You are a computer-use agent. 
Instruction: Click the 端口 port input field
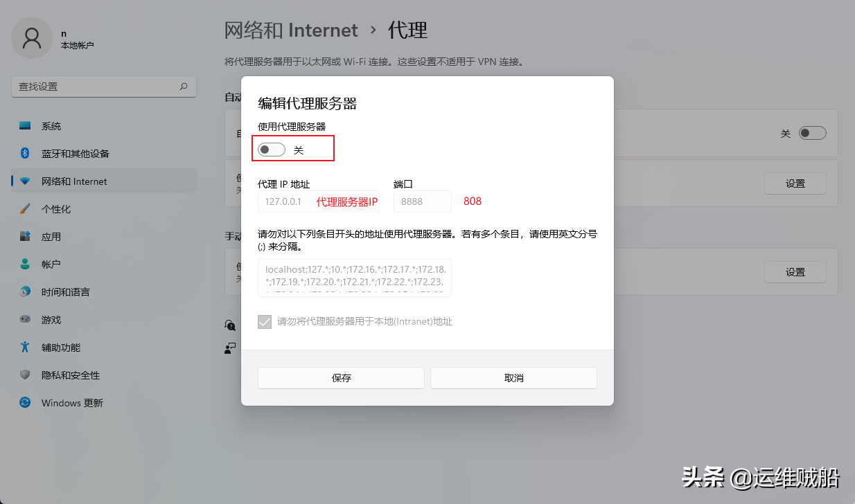click(422, 201)
